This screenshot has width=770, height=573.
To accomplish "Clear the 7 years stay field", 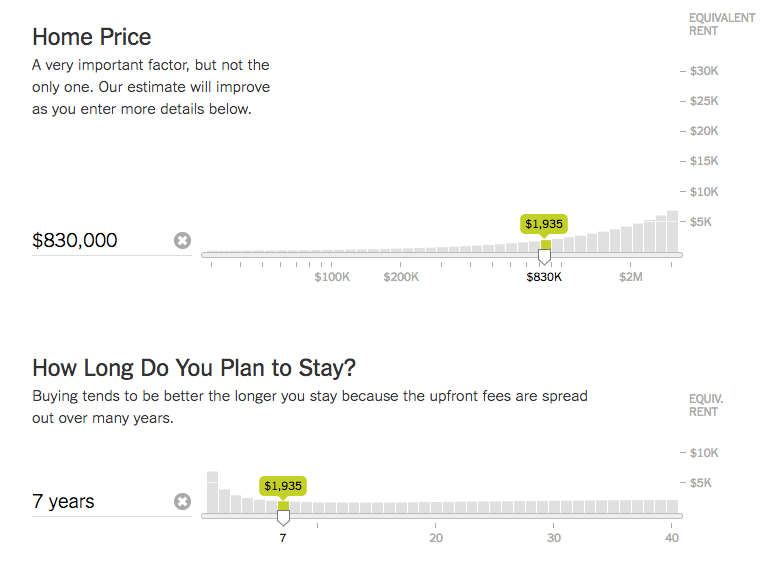I will click(182, 501).
